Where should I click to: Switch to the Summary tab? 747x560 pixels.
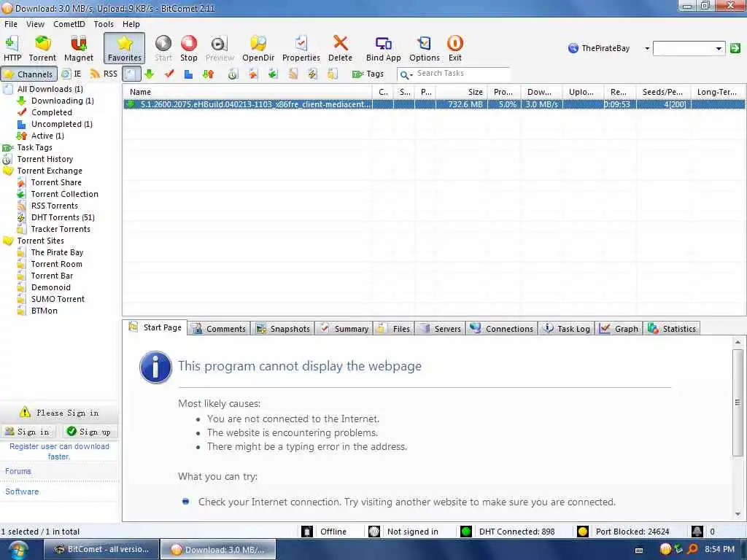[x=344, y=329]
